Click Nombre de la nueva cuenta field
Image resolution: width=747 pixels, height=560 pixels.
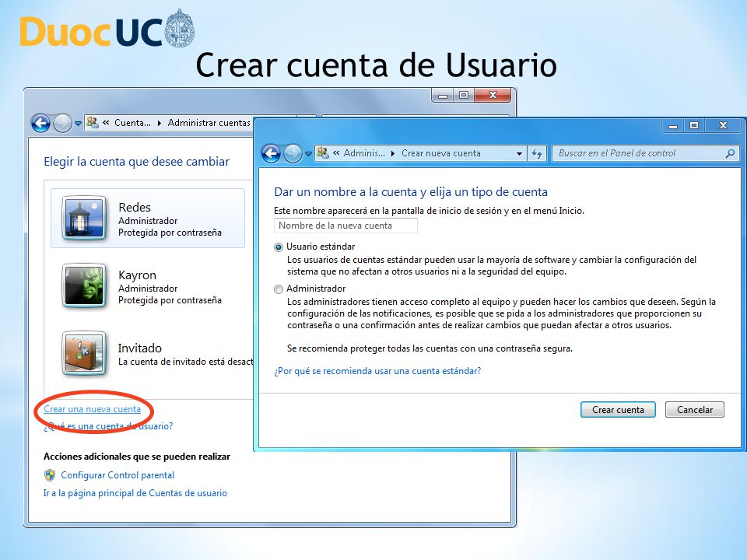(x=345, y=226)
